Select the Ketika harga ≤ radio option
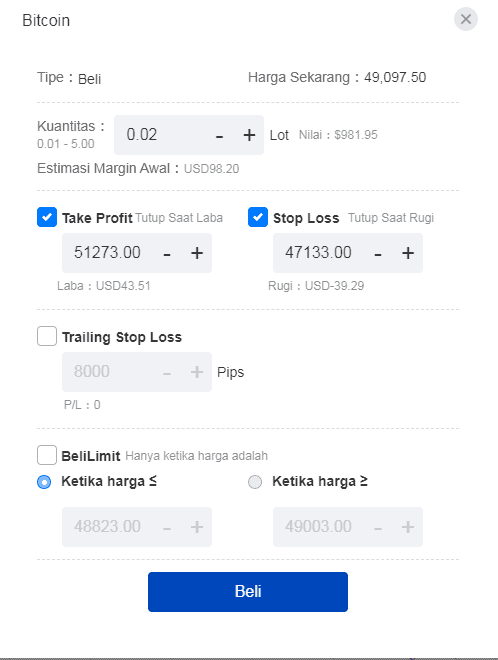The height and width of the screenshot is (660, 498). tap(44, 482)
